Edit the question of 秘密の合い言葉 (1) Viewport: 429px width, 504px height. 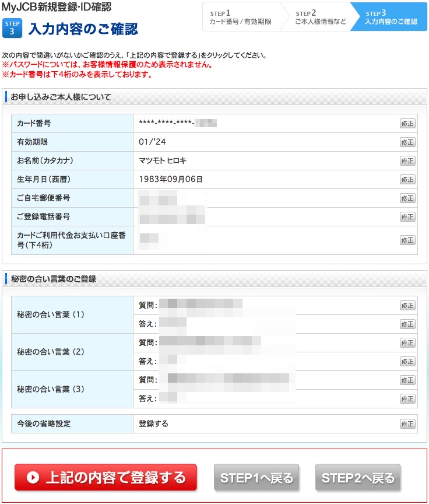407,305
